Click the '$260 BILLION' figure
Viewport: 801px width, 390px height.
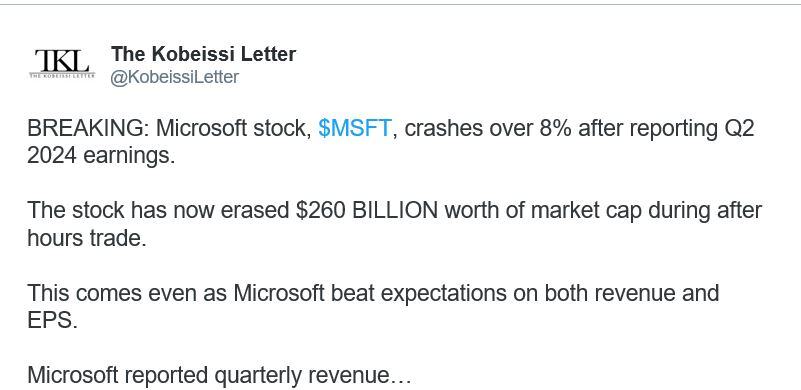366,211
